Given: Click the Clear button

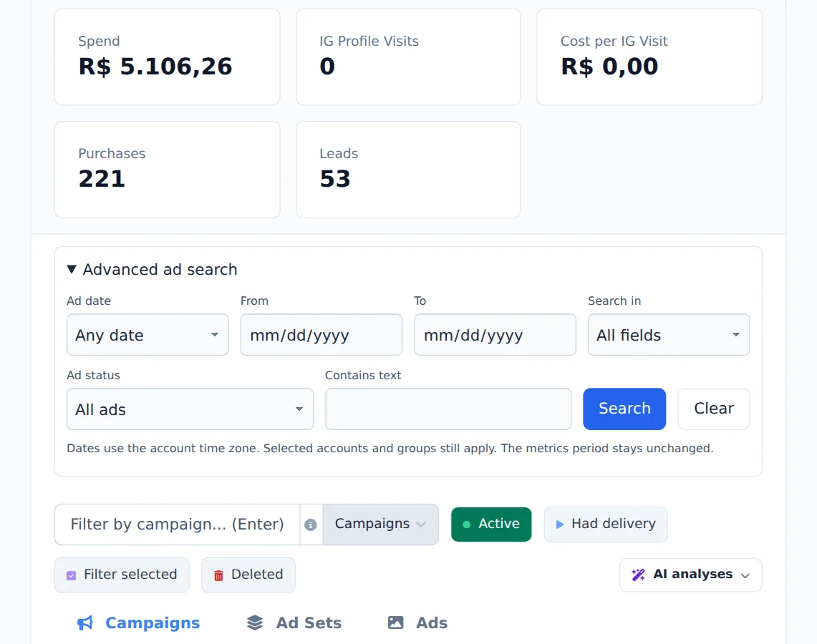Looking at the screenshot, I should point(714,409).
